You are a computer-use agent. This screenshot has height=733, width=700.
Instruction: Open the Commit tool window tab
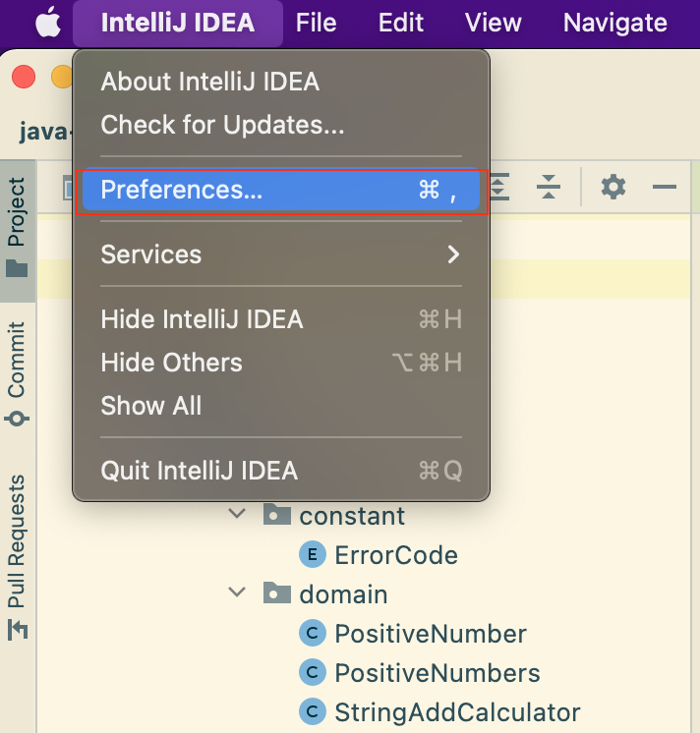coord(18,373)
